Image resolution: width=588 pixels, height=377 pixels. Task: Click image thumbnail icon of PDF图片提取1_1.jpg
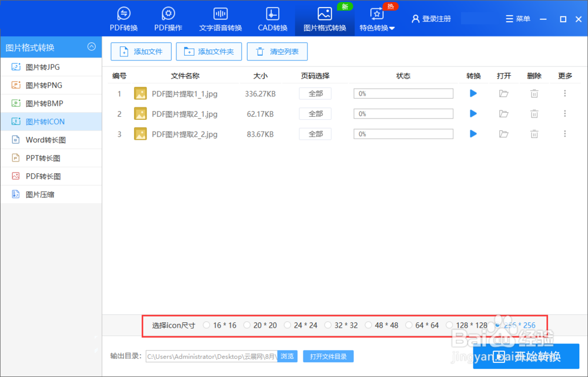tap(141, 93)
